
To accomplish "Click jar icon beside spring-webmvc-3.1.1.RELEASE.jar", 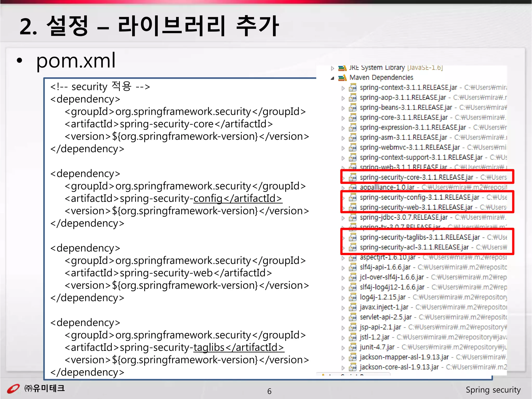I will click(x=353, y=148).
